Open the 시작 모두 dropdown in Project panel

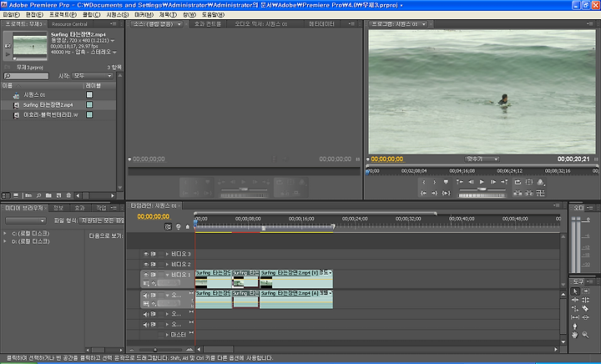(x=93, y=76)
